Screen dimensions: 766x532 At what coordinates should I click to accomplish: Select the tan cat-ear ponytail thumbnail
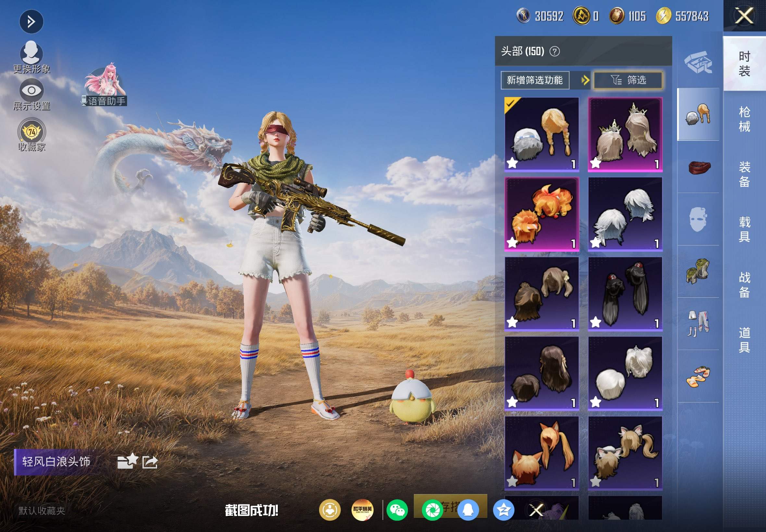click(625, 453)
